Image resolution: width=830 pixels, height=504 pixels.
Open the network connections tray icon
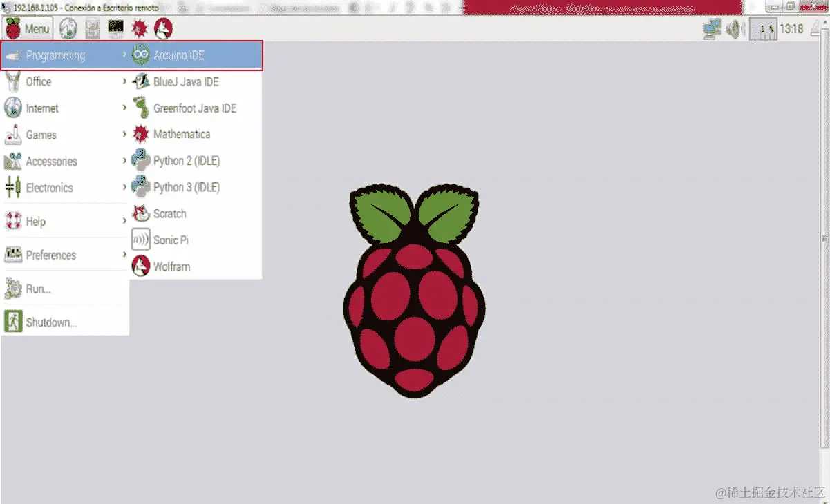coord(712,29)
